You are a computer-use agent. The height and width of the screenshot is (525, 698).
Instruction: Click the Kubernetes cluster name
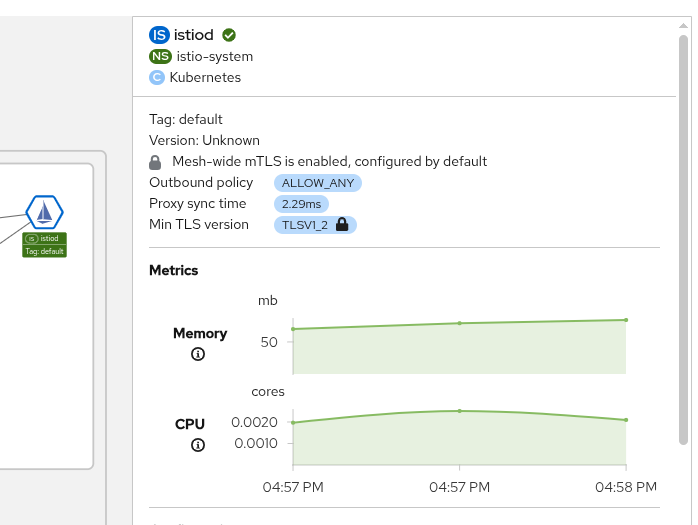pyautogui.click(x=205, y=77)
